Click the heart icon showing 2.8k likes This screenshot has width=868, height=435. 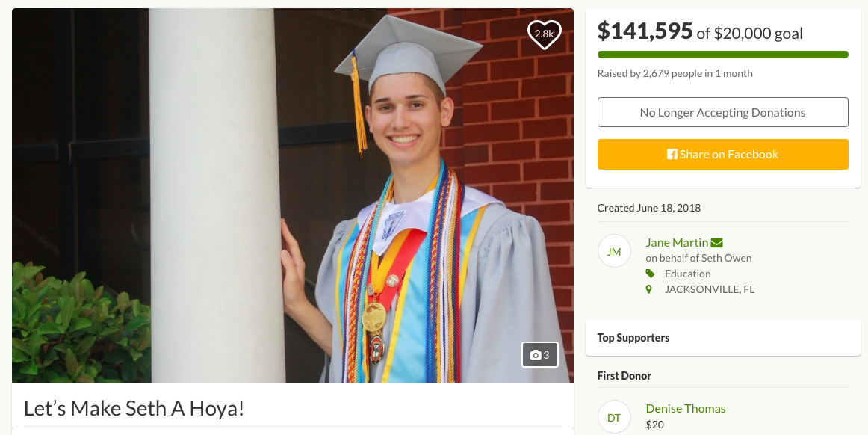[544, 34]
